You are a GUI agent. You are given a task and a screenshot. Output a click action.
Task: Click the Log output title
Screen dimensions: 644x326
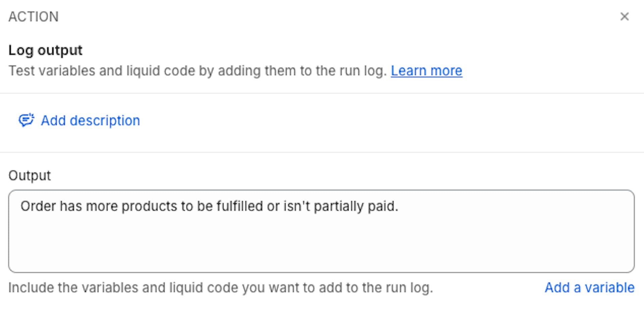(45, 50)
